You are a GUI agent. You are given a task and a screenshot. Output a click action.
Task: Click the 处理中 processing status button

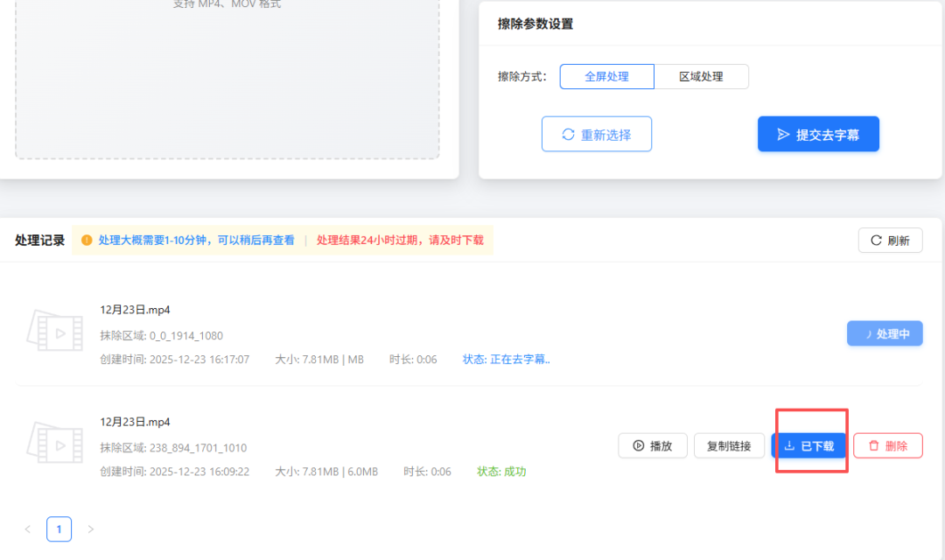(885, 333)
